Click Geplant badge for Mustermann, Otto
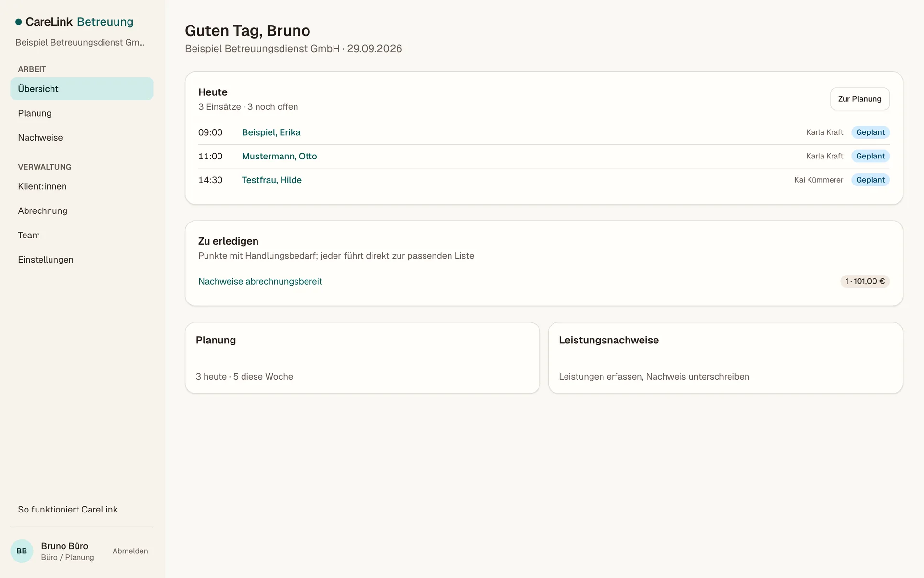This screenshot has width=924, height=578. click(870, 156)
